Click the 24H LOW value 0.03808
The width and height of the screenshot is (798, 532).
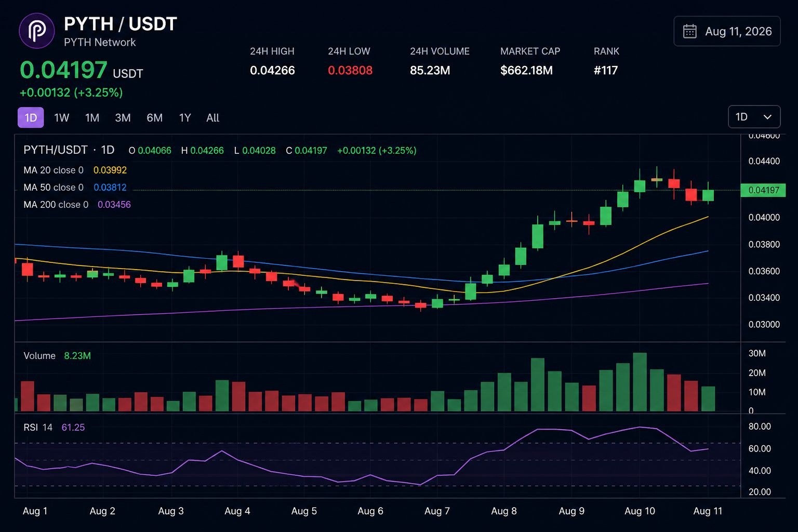[350, 70]
